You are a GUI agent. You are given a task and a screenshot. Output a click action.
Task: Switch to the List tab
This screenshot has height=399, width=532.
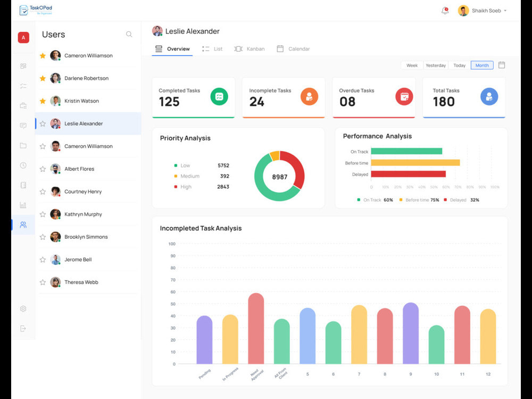coord(212,49)
